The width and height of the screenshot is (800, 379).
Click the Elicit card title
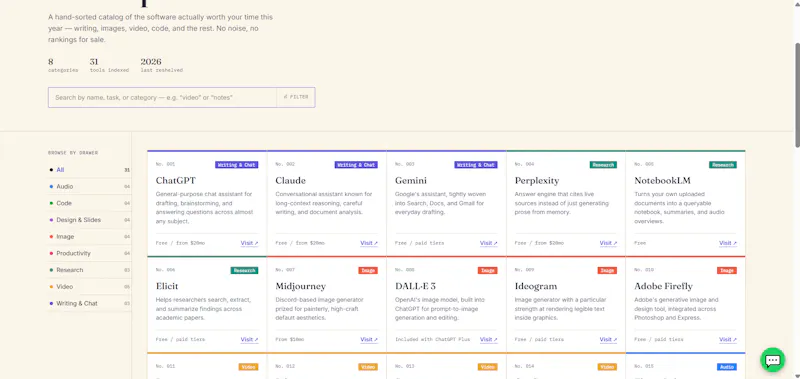point(167,286)
